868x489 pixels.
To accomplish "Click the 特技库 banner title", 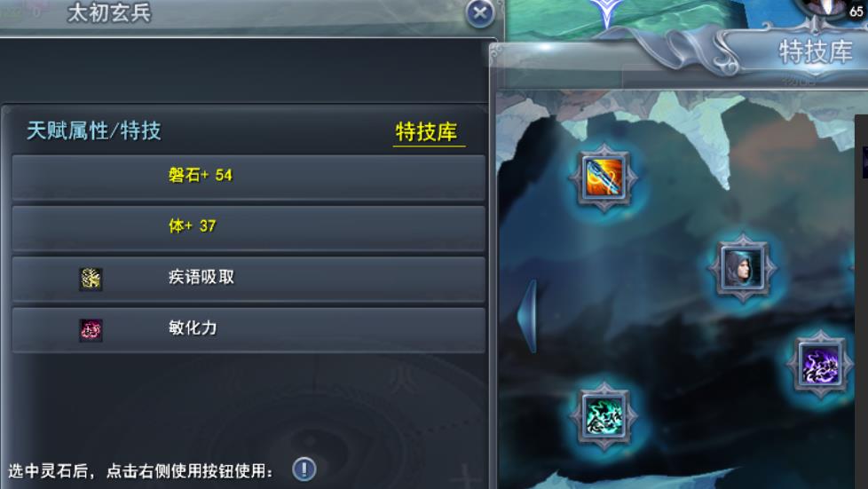I will pyautogui.click(x=816, y=52).
